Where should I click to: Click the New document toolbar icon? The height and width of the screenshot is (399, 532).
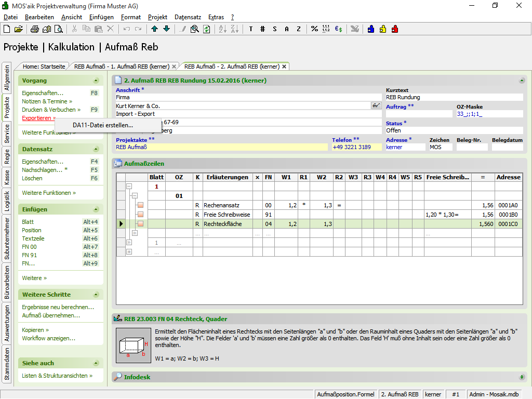point(7,29)
